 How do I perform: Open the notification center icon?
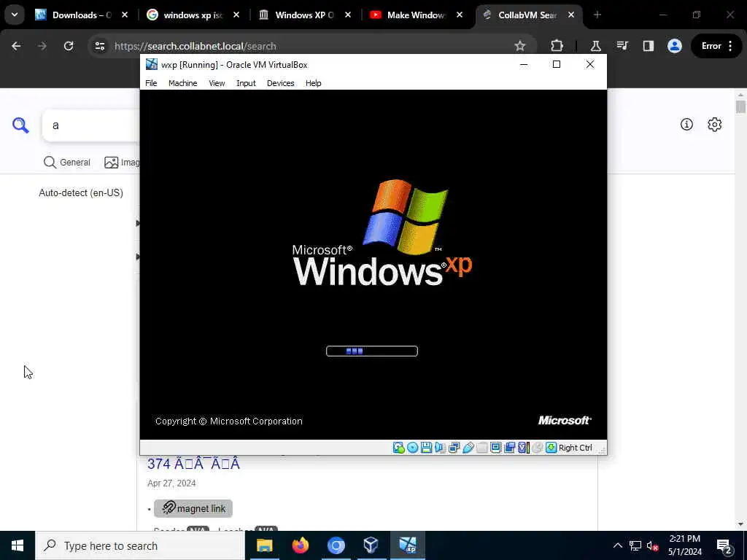pyautogui.click(x=724, y=545)
